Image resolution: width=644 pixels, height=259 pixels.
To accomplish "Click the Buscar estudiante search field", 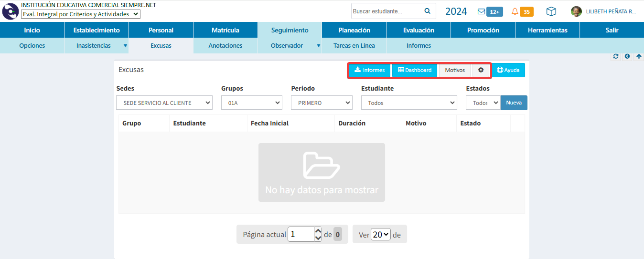I will pos(387,11).
